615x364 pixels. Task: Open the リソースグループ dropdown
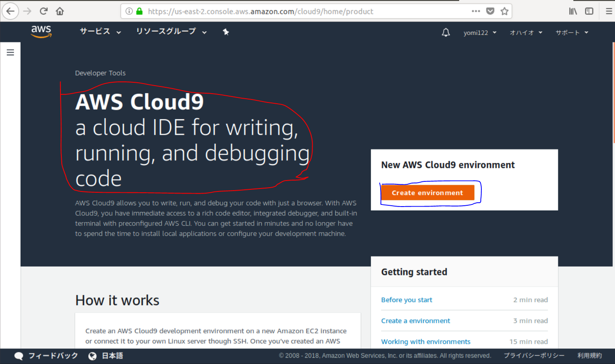(x=171, y=31)
